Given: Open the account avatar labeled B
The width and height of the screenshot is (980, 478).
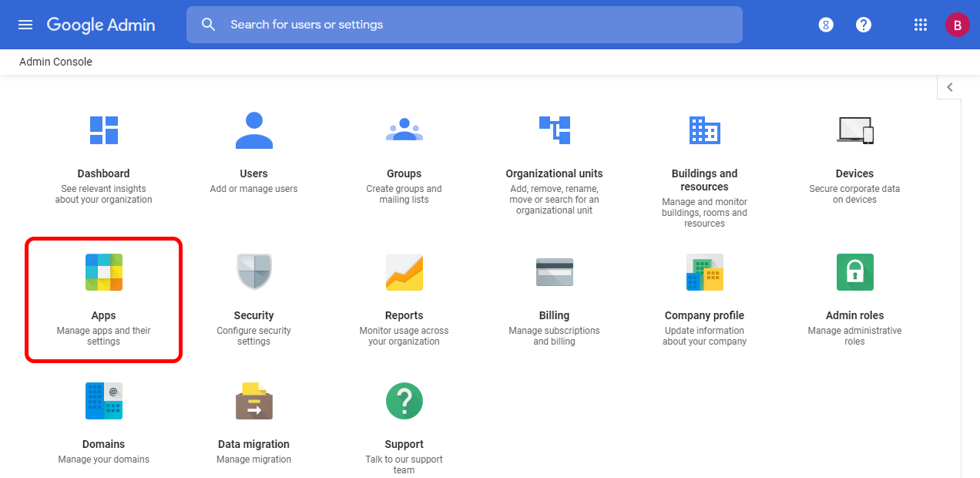Looking at the screenshot, I should pyautogui.click(x=957, y=25).
